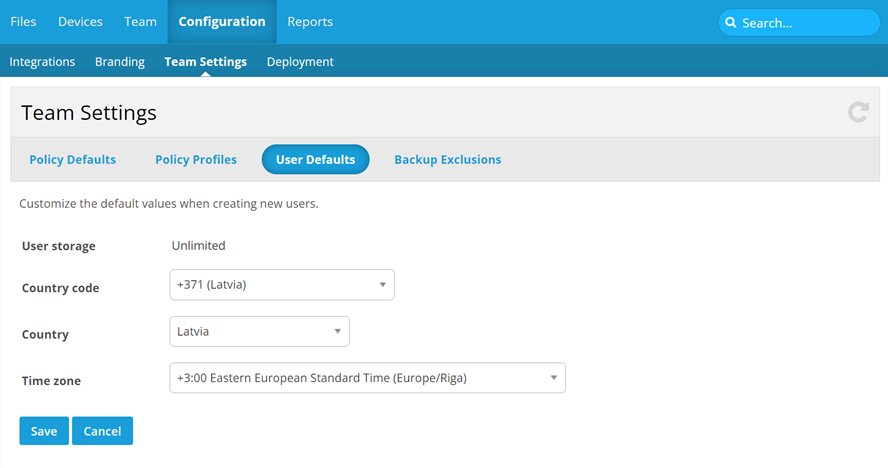Viewport: 888px width, 468px height.
Task: Switch to the Backup Exclusions tab
Action: 447,159
